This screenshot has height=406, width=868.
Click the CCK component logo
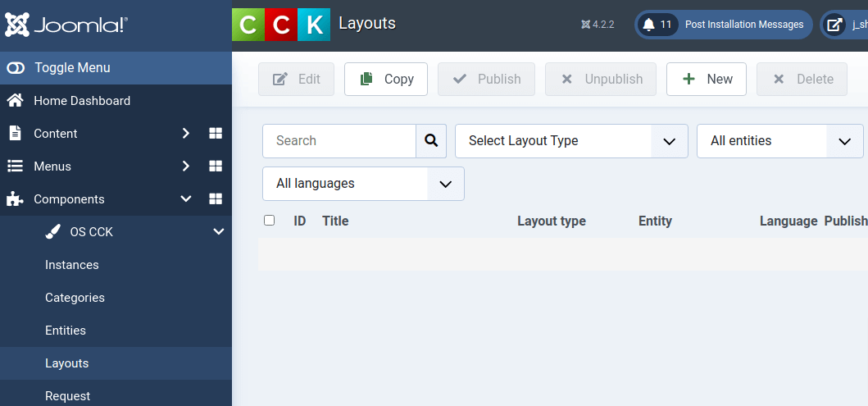[281, 25]
